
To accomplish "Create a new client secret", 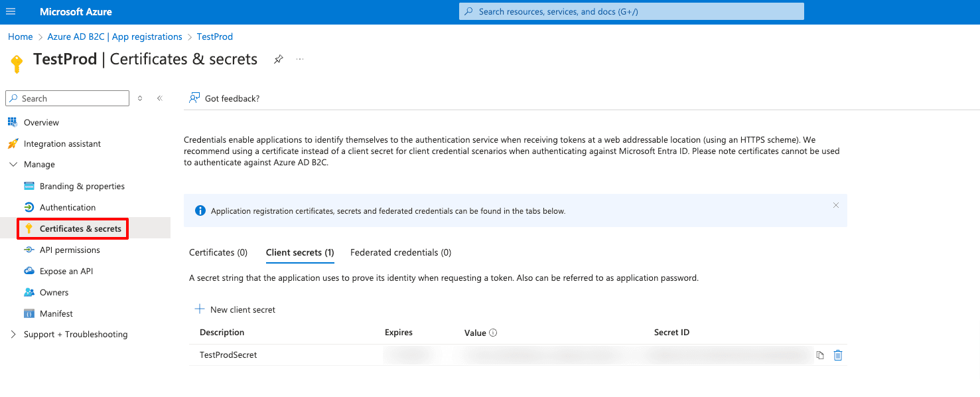I will click(x=234, y=309).
